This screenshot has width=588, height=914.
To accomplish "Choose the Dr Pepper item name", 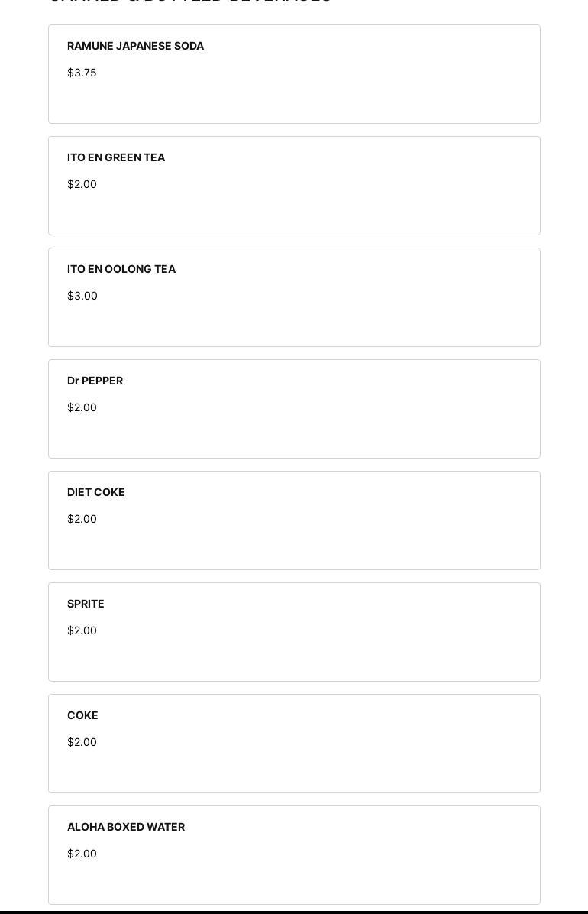I will (95, 381).
